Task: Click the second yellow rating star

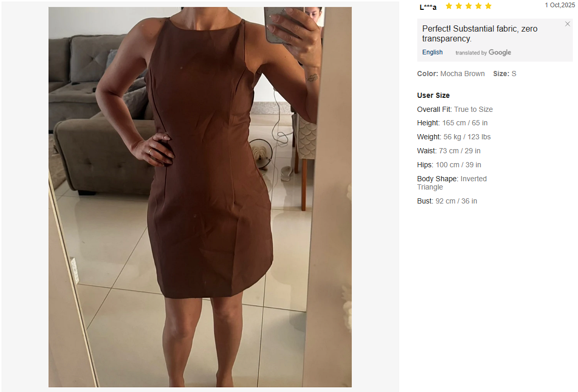Action: (x=459, y=6)
